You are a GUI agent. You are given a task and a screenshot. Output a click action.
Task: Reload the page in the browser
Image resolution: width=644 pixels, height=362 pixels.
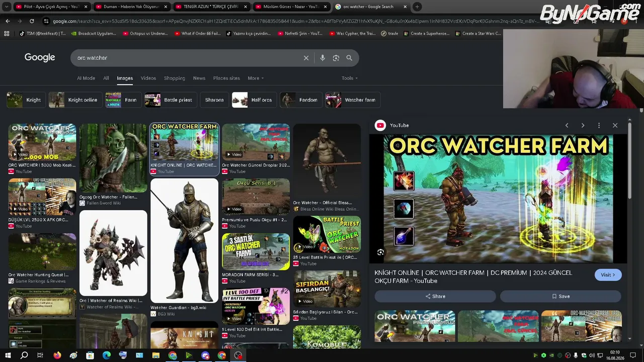(x=32, y=21)
